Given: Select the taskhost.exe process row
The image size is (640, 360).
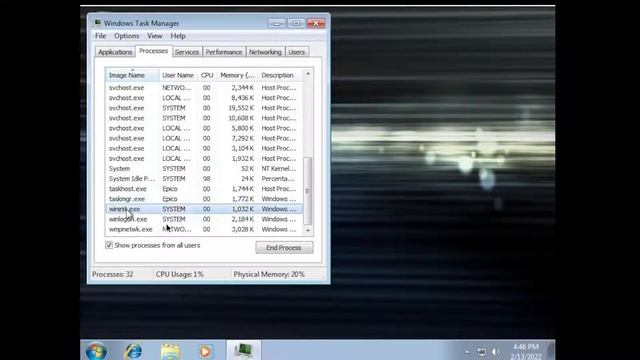Looking at the screenshot, I should click(204, 189).
